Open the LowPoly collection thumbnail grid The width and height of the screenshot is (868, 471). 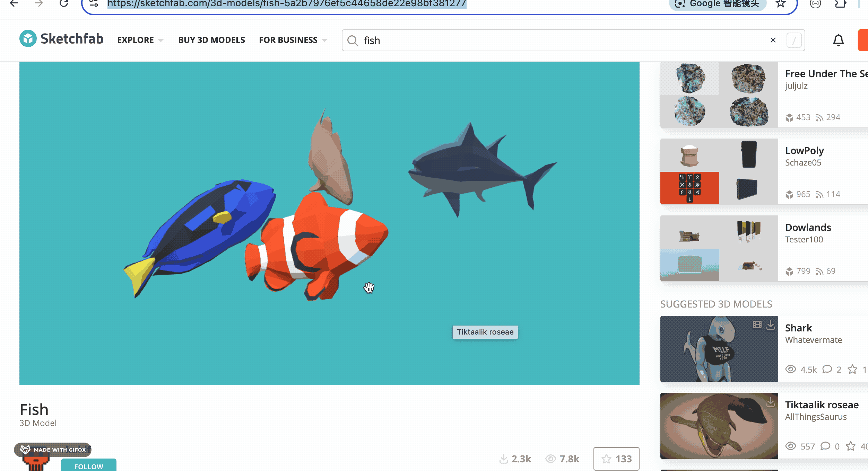719,171
